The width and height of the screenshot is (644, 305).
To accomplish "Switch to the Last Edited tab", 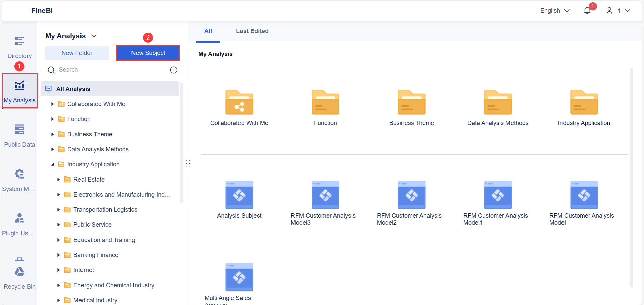I will tap(252, 31).
